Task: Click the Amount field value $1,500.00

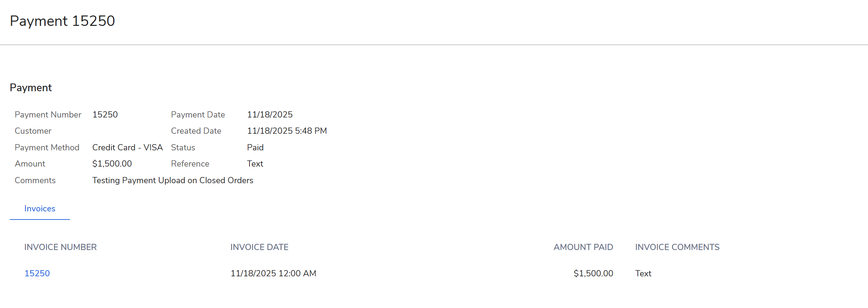Action: pos(112,164)
